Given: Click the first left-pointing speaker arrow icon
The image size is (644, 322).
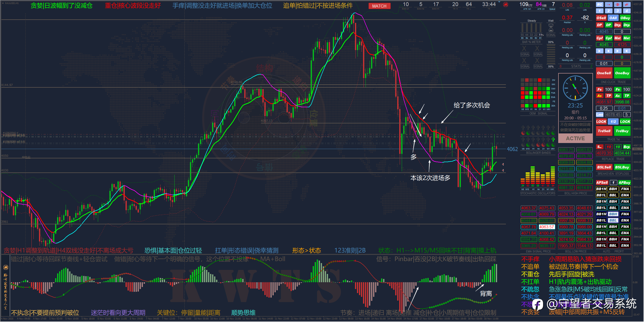Looking at the screenshot, I should click(x=609, y=51).
